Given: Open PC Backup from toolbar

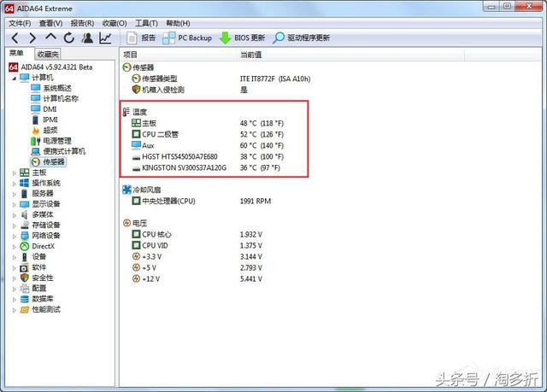Looking at the screenshot, I should point(188,38).
